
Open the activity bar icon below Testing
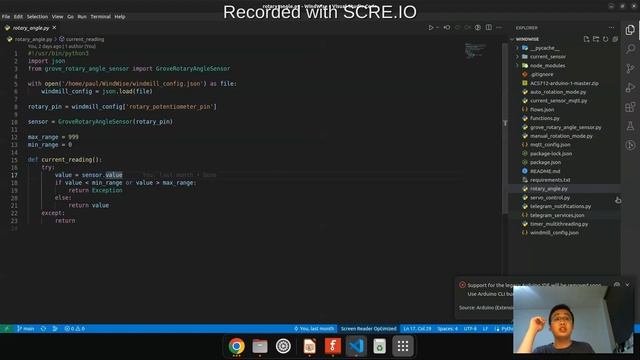(x=630, y=145)
